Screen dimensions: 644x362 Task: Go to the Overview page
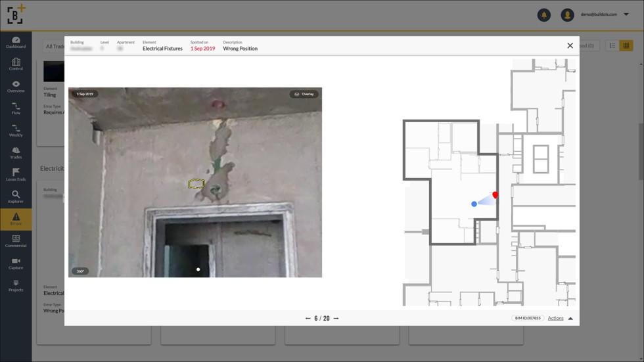tap(16, 87)
